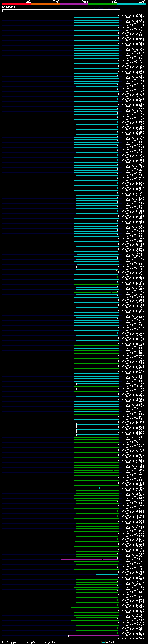Select label UniRef100_Q12UN6
This screenshot has width=148, height=644.
133,529
